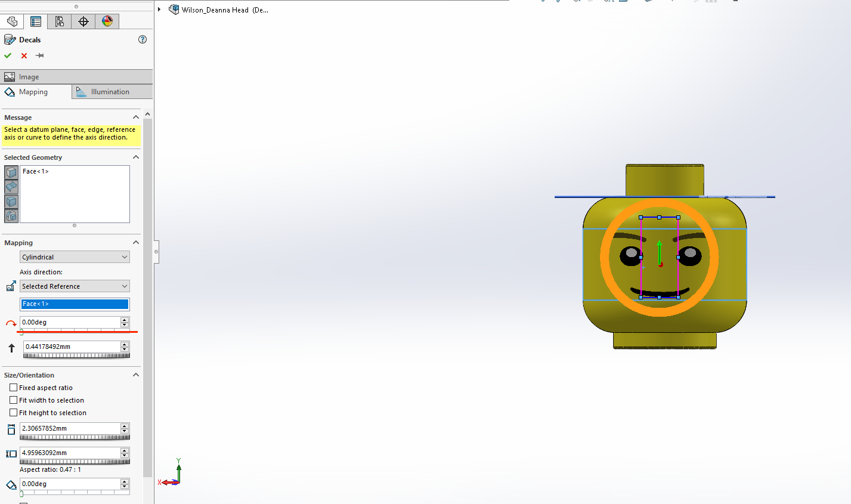Cancel the decal edit with red X
The image size is (851, 504).
(23, 55)
